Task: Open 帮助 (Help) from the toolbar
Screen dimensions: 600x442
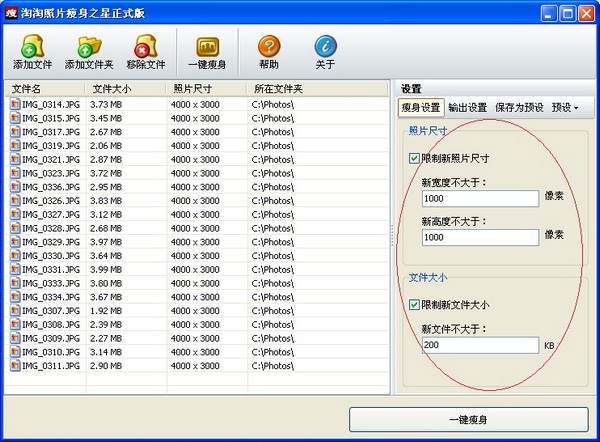Action: point(268,46)
